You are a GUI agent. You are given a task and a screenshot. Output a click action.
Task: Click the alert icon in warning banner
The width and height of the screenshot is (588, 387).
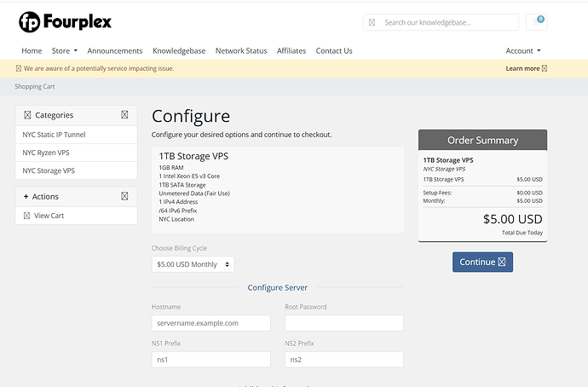click(19, 68)
